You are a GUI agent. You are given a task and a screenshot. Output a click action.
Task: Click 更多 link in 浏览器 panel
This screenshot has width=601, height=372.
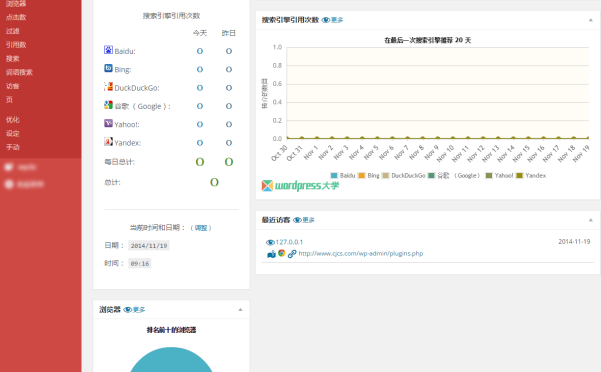139,310
